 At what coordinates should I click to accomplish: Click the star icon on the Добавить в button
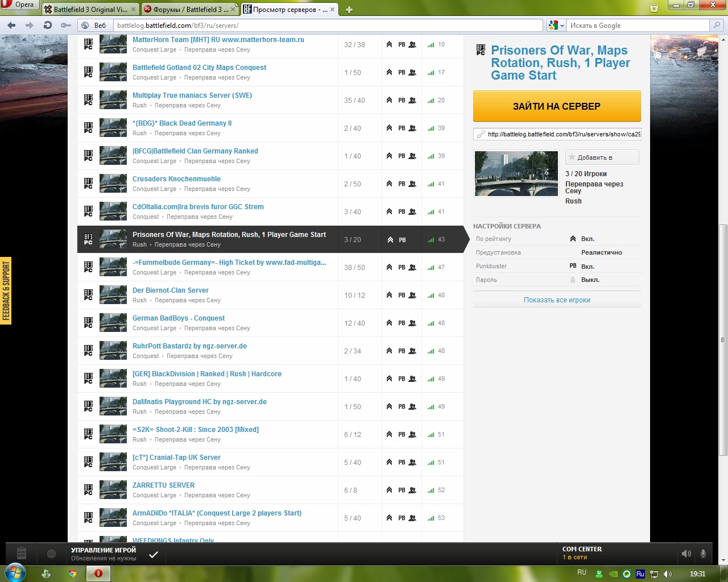tap(572, 157)
